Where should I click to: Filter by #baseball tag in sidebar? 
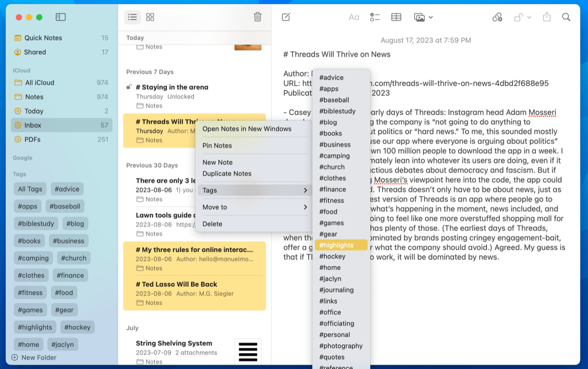65,206
